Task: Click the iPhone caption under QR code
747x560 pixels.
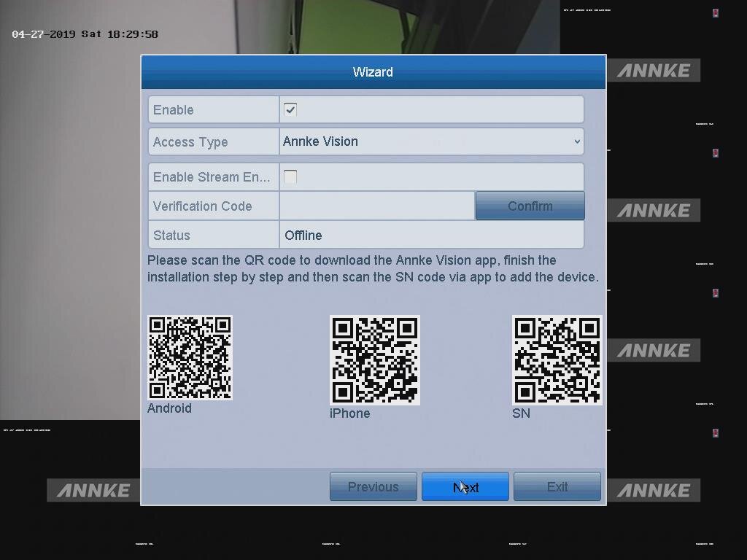Action: pyautogui.click(x=349, y=413)
